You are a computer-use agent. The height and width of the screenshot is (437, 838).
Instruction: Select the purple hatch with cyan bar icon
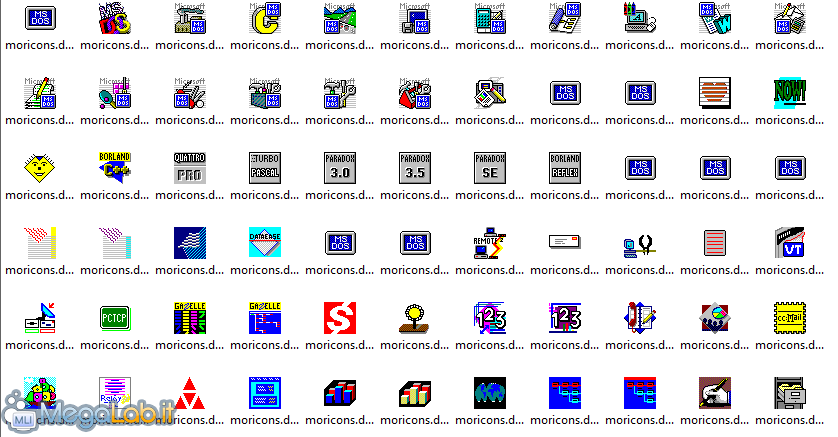coord(115,243)
